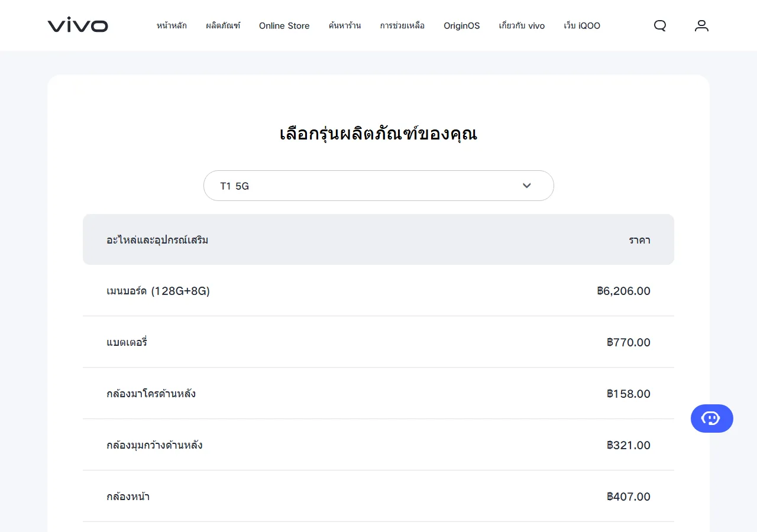This screenshot has width=757, height=532.
Task: Open the user account icon
Action: [x=701, y=25]
